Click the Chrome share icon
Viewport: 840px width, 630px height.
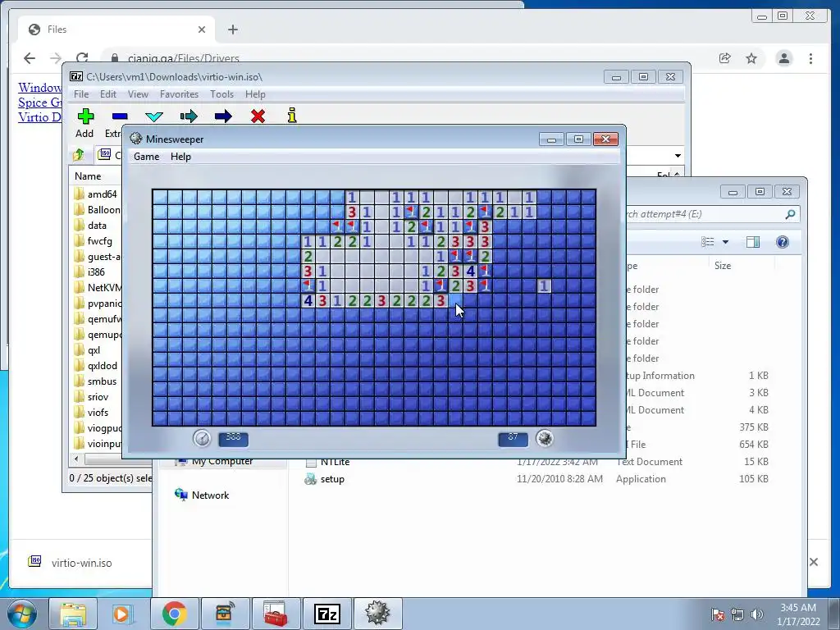click(725, 58)
